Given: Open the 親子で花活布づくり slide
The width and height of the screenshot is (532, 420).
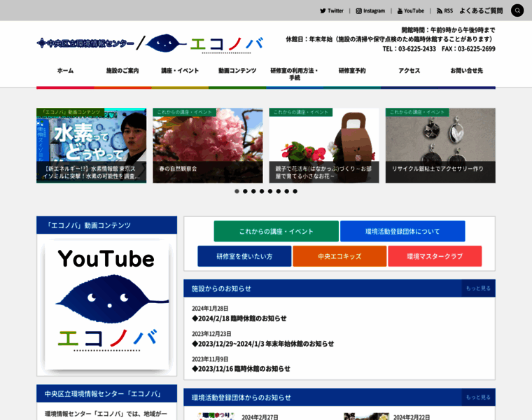Looking at the screenshot, I should [x=324, y=146].
